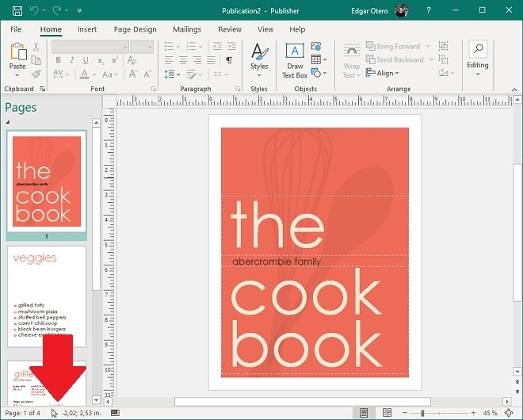Click the zoom slider handle

[x=422, y=414]
